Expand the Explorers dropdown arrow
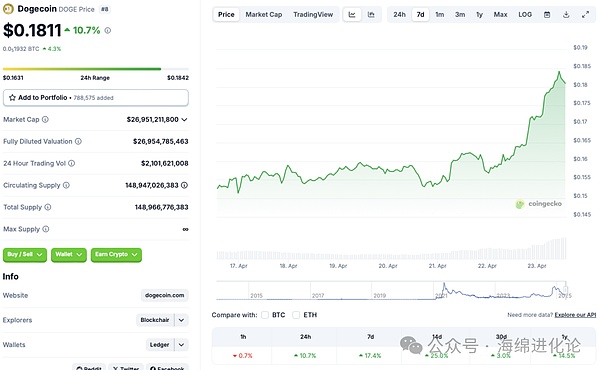 (x=181, y=320)
